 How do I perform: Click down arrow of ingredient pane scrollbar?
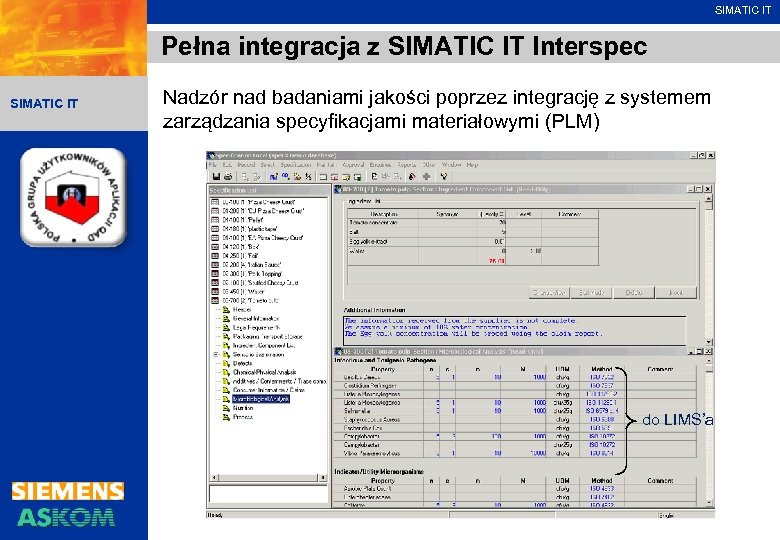(709, 343)
